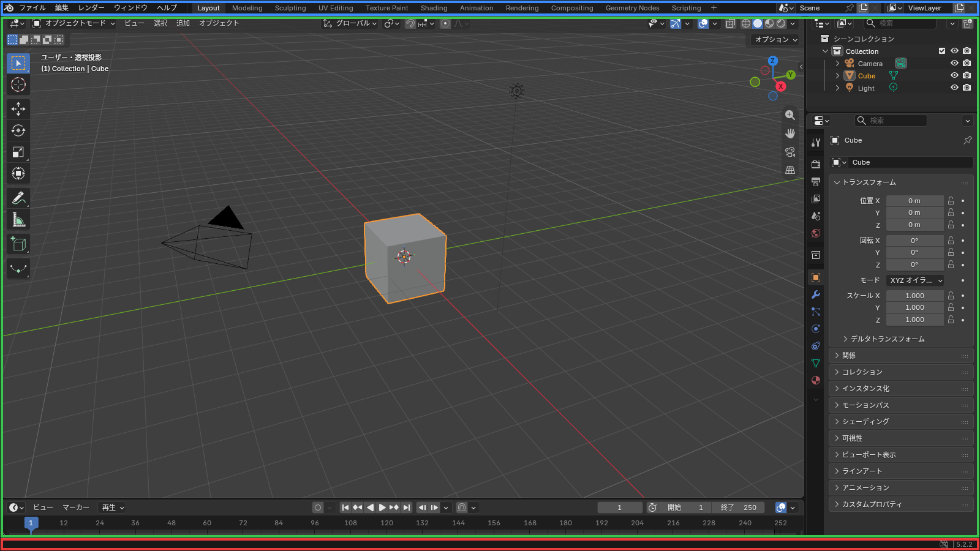Select the Cursor tool in the toolbar
This screenshot has width=980, height=551.
(x=18, y=84)
